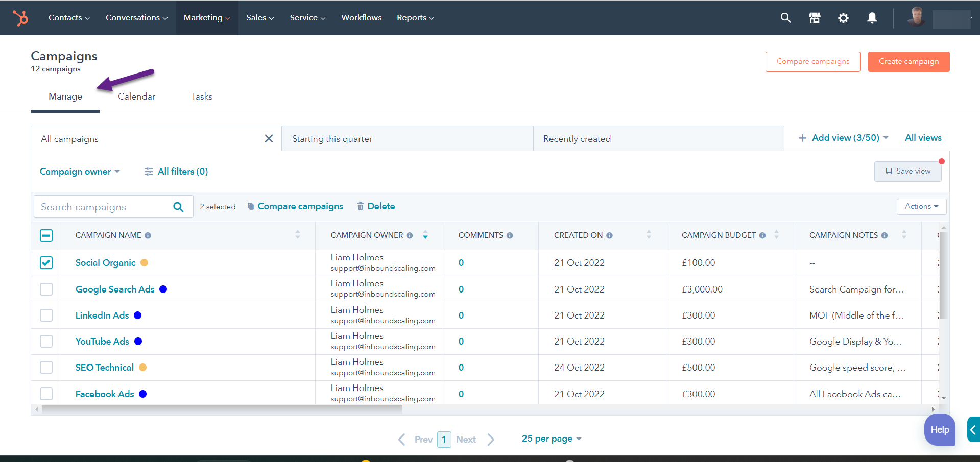Screen dimensions: 980x462
Task: Check the LinkedIn Ads checkbox
Action: pos(46,315)
